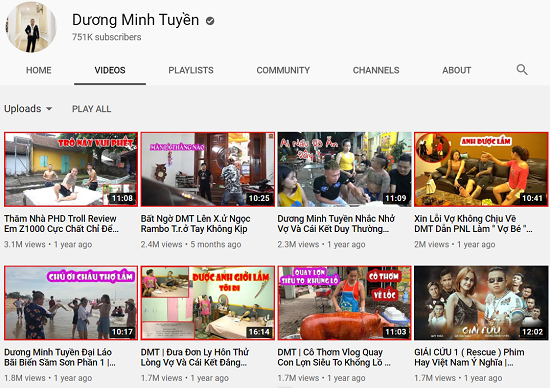Click the verified badge next to channel name
Screen dimensions: 550x388
tap(210, 21)
